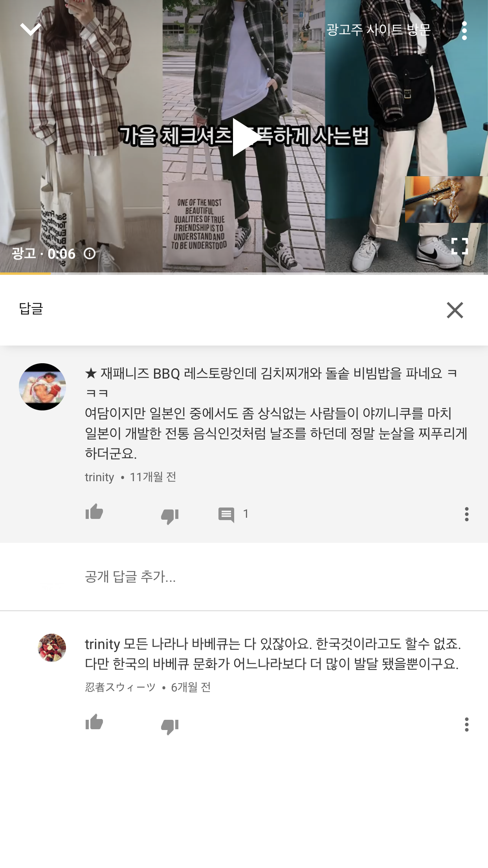The image size is (488, 868).
Task: Open video options three-dot menu
Action: (x=464, y=31)
